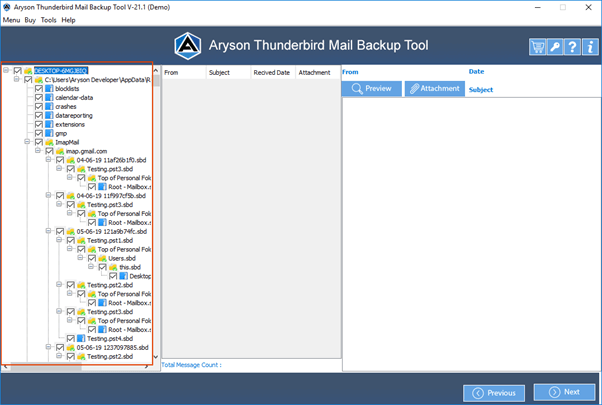Click the tree vertical scrollbar thumb
Viewport: 602px width, 405px height.
(x=156, y=81)
